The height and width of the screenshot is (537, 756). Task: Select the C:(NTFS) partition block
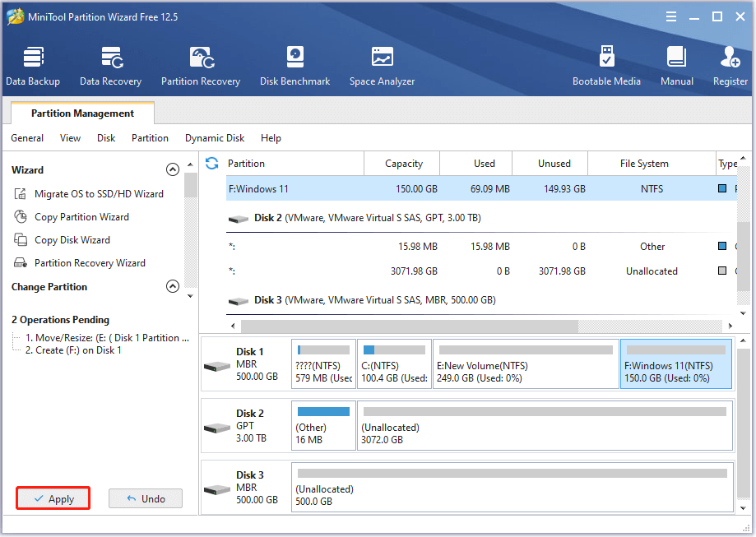pyautogui.click(x=394, y=364)
